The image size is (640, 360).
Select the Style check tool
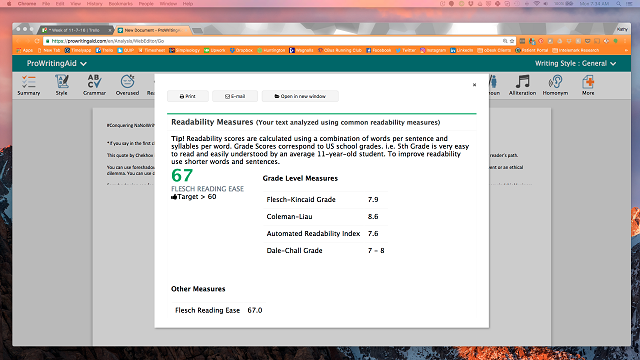point(62,85)
